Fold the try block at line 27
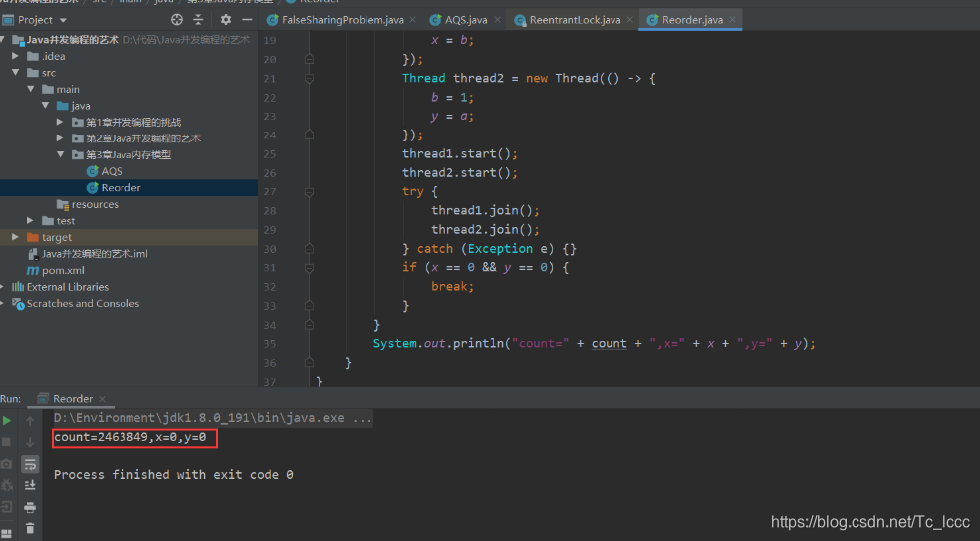 point(309,192)
